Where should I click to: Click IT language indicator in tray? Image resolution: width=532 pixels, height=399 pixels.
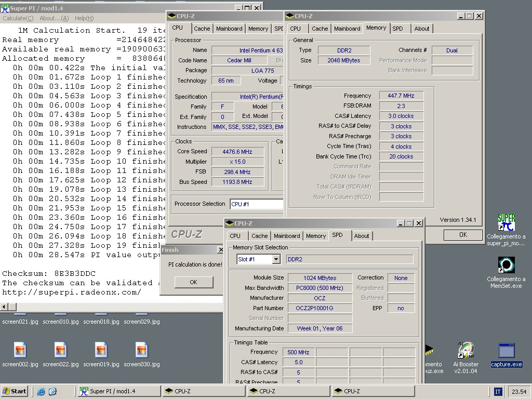[497, 392]
